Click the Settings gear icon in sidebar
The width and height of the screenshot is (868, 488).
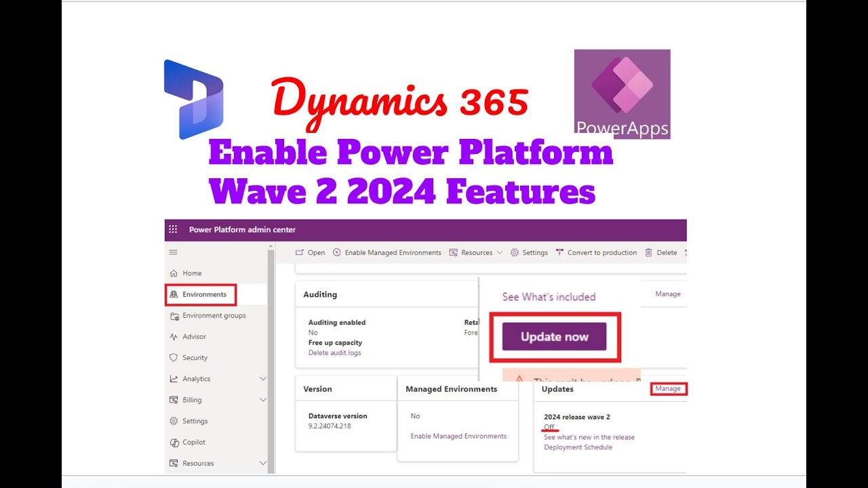tap(174, 421)
